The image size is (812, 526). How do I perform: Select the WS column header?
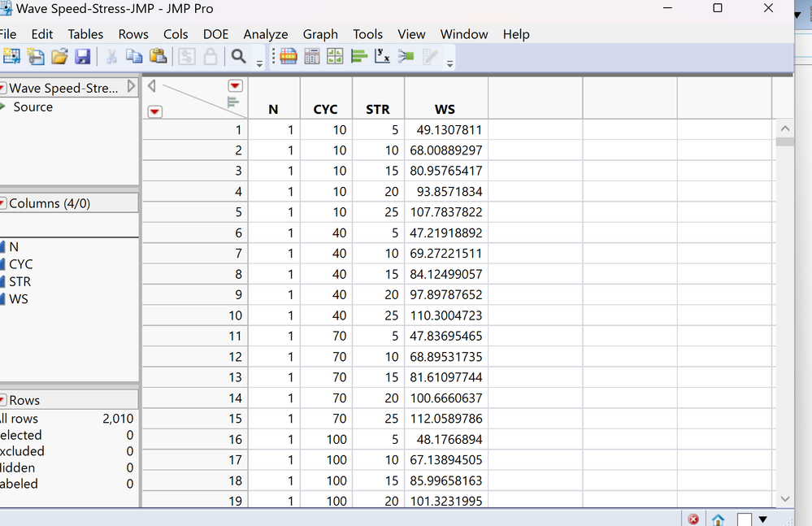click(x=445, y=109)
